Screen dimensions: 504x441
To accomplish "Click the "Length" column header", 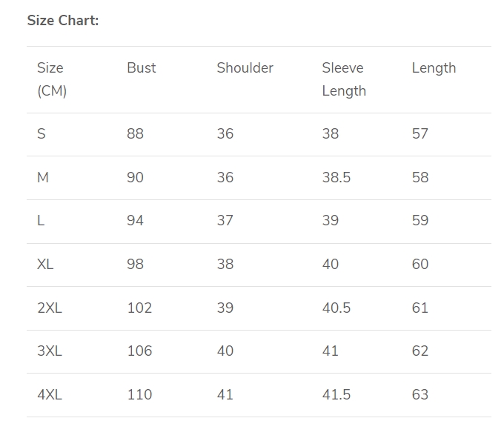I will coord(434,68).
